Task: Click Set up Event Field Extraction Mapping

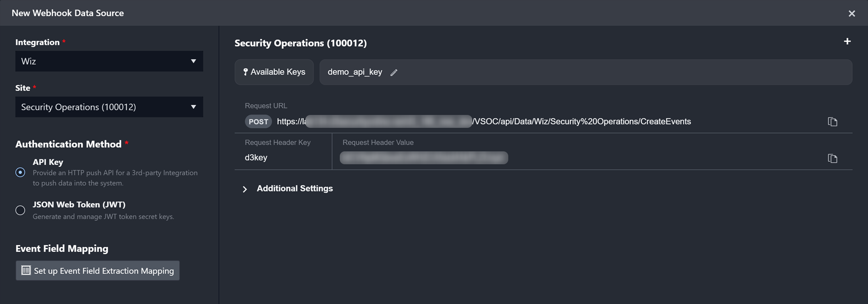Action: tap(97, 271)
